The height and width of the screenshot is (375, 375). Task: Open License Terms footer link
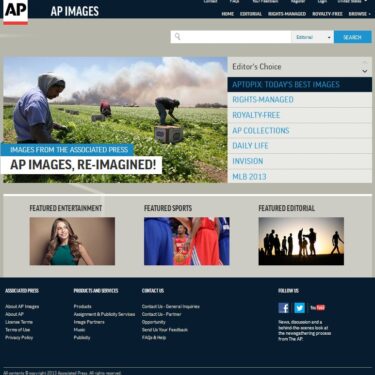coord(19,322)
